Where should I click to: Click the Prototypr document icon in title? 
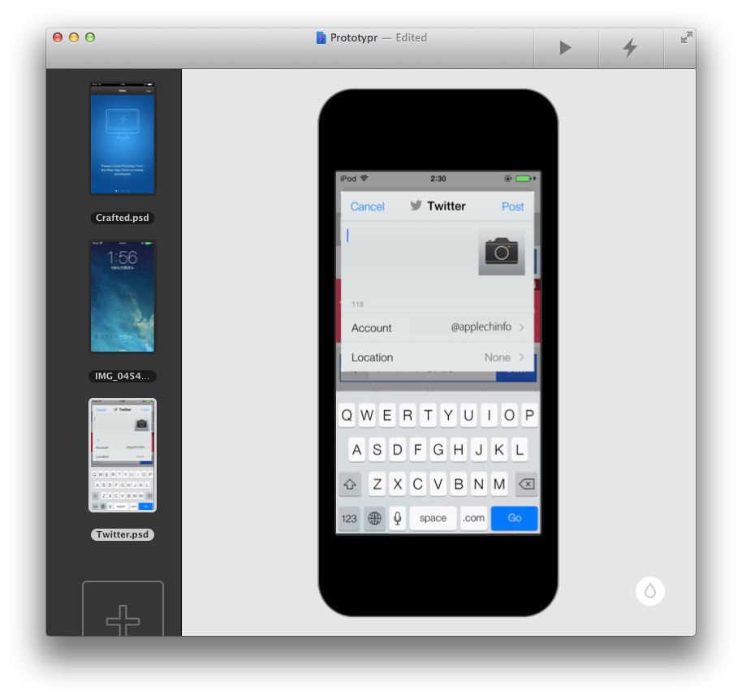321,38
